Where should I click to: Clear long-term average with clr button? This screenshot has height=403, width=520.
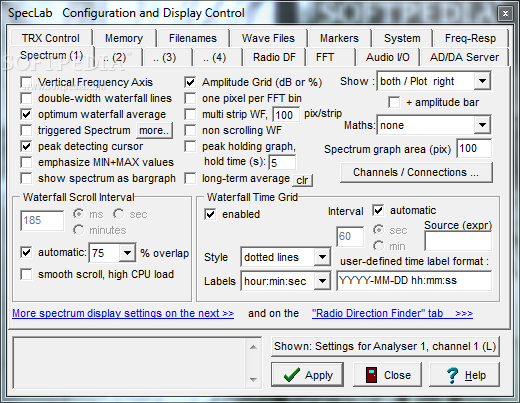coord(302,180)
